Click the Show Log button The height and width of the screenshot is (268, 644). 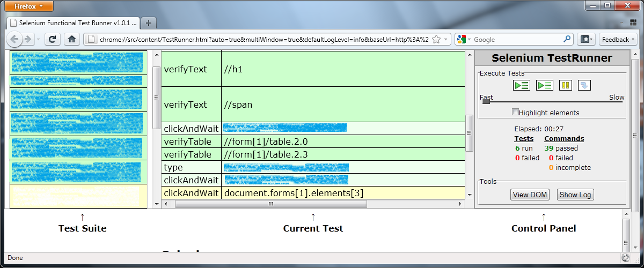coord(575,195)
